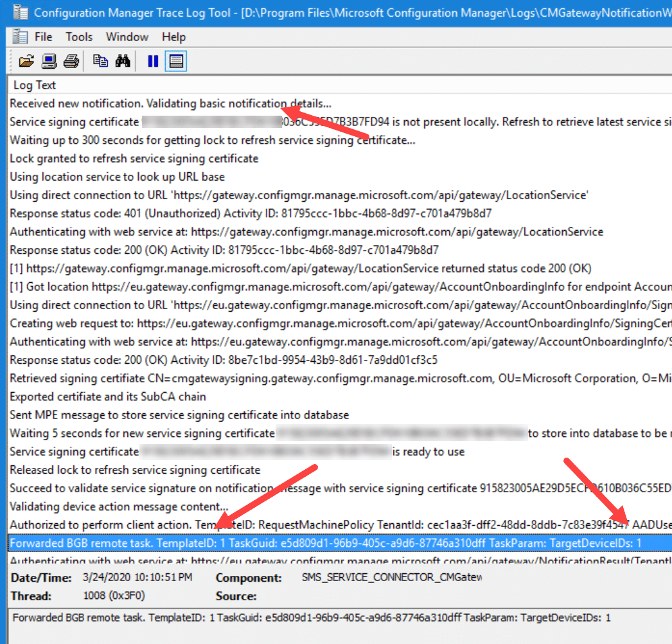Select row 'Using location service to look up URL base'
The height and width of the screenshot is (644, 672).
coord(340,177)
